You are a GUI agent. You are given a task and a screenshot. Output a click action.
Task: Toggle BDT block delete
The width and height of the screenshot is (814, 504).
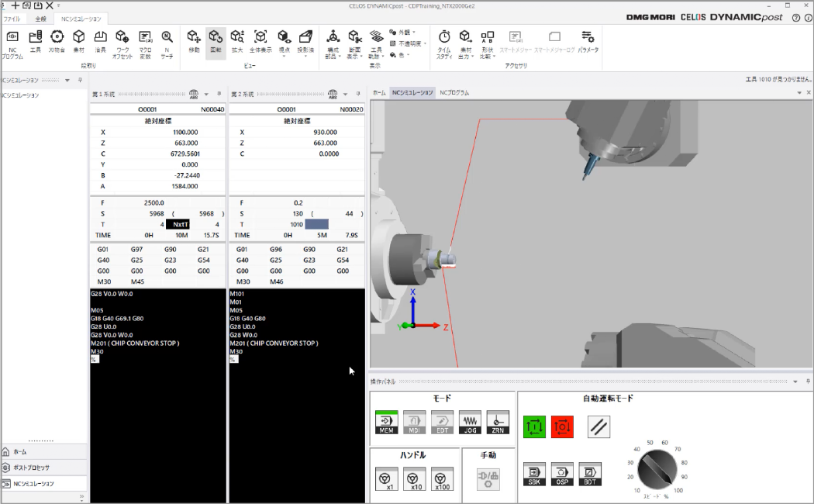[x=590, y=474]
